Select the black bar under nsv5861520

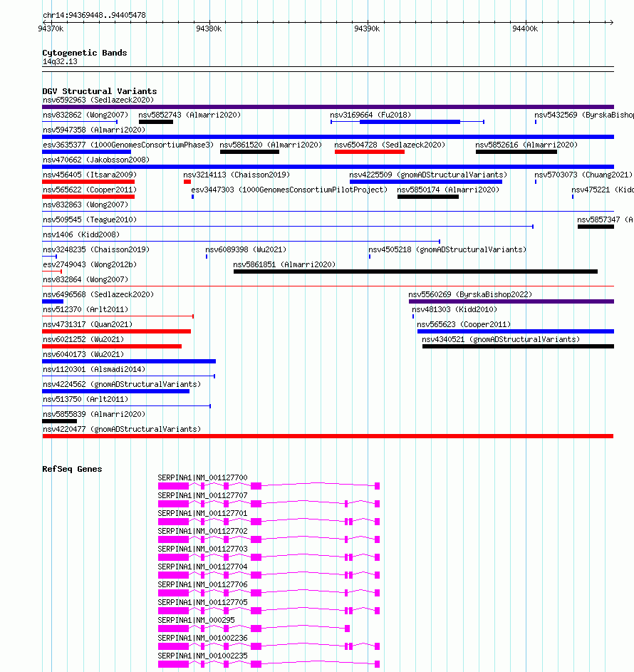[250, 152]
